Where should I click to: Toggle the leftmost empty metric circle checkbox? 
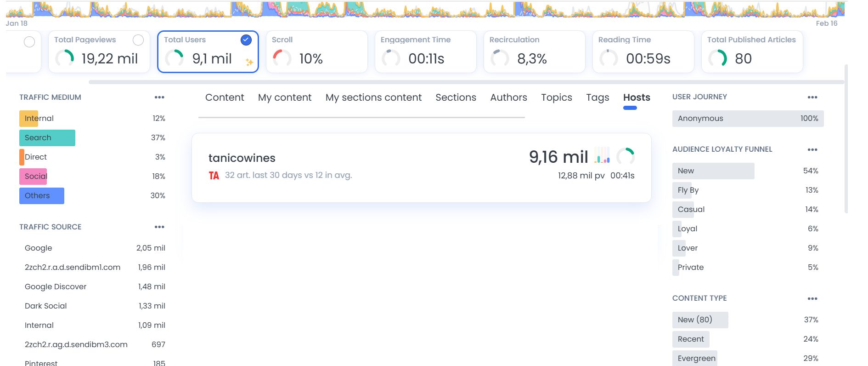29,42
